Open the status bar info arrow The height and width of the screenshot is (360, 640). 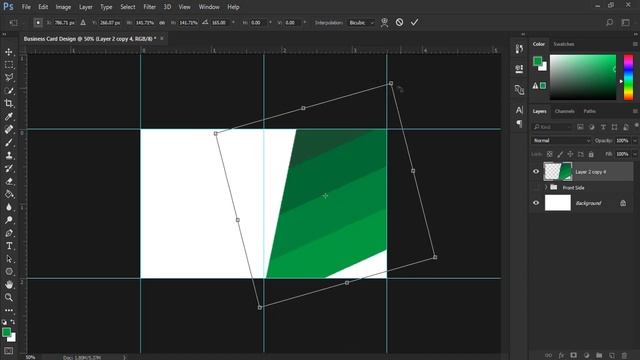tap(125, 357)
